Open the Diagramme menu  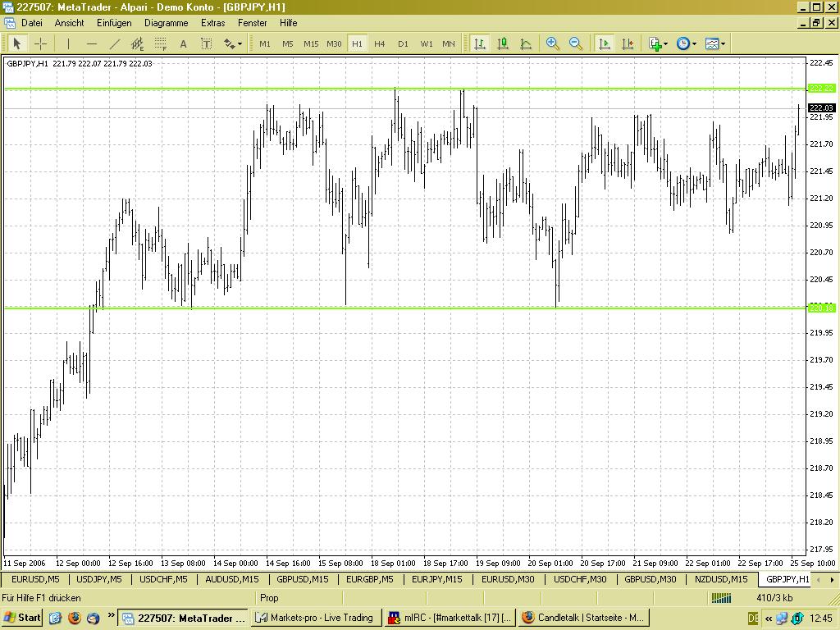coord(166,23)
